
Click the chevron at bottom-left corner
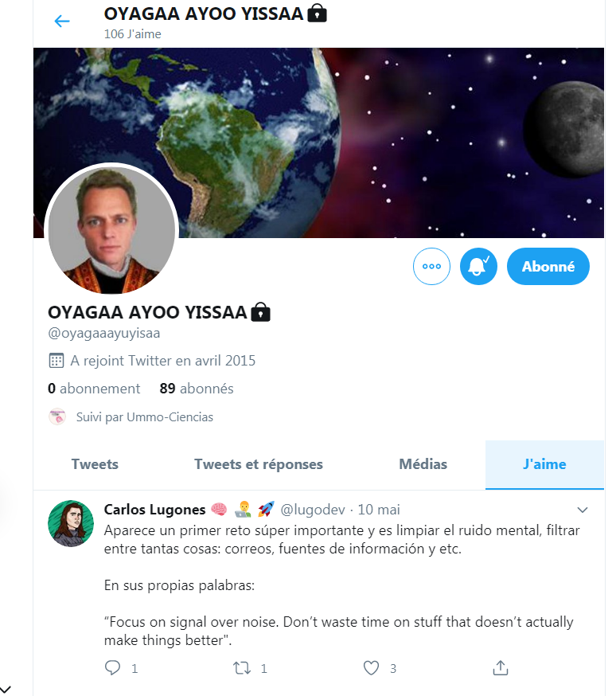tap(6, 690)
